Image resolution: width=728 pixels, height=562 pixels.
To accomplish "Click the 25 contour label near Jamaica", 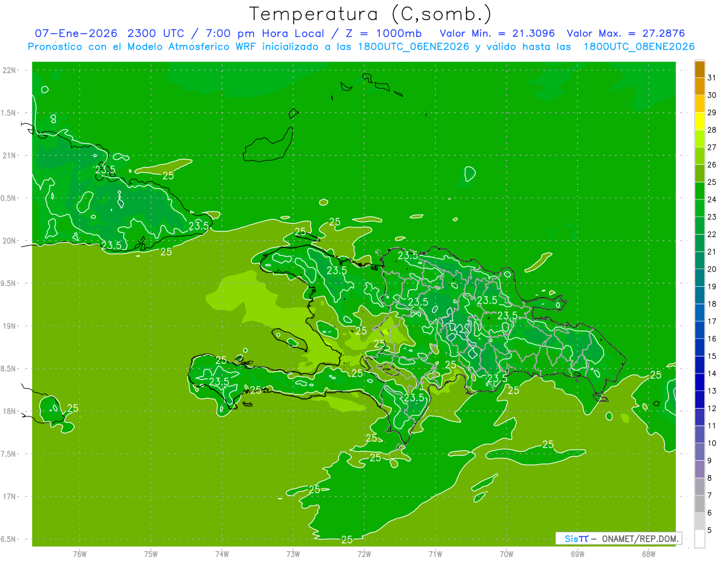I will (72, 408).
